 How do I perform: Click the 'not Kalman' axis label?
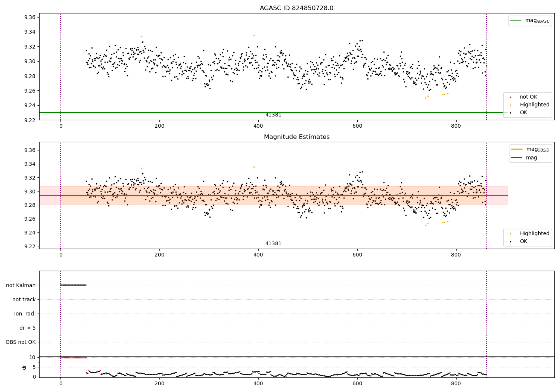click(x=21, y=285)
